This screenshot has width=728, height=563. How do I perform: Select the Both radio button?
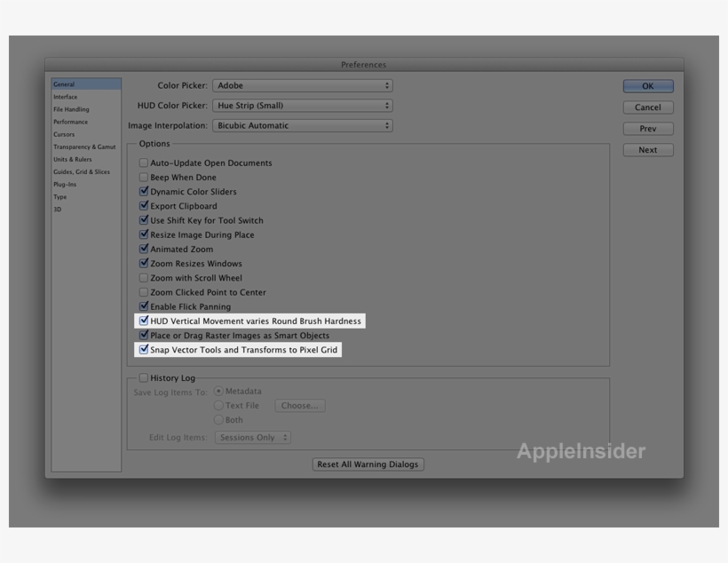(x=218, y=420)
